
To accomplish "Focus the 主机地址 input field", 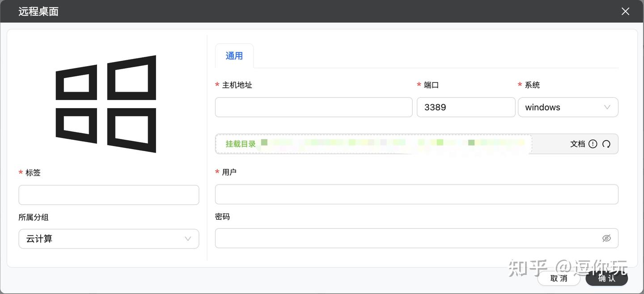I will [x=314, y=107].
